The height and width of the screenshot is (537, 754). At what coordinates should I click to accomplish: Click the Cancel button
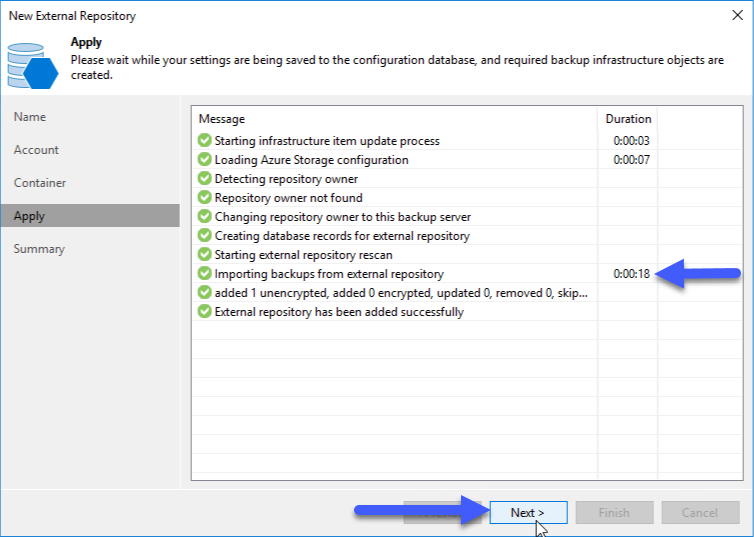[700, 512]
